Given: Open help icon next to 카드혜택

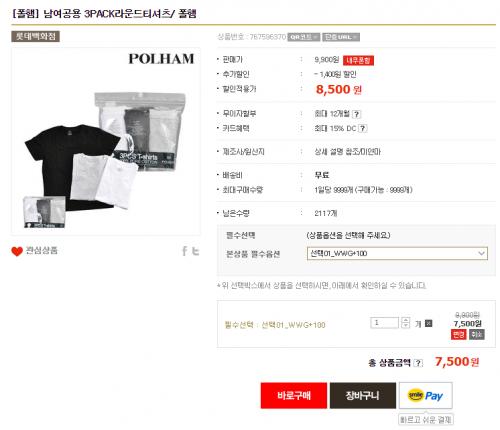Looking at the screenshot, I should (363, 128).
